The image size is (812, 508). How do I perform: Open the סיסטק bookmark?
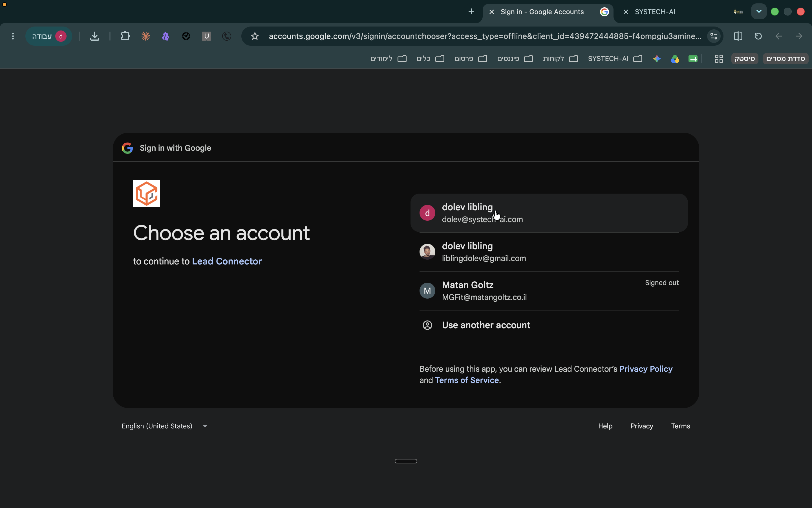[x=745, y=59]
